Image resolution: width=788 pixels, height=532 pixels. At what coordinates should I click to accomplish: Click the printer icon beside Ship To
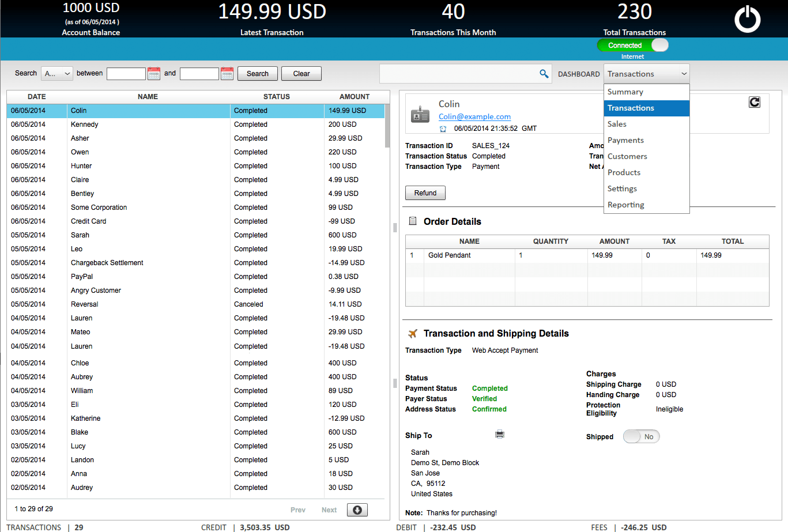pyautogui.click(x=500, y=435)
